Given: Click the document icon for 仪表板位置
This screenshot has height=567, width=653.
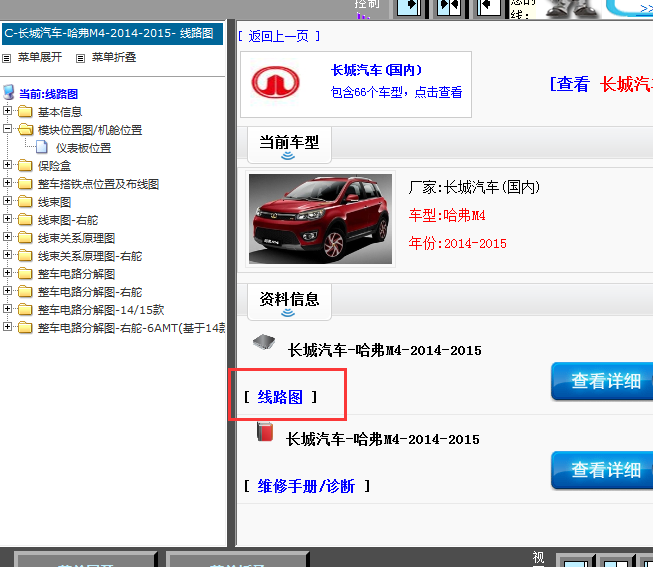Looking at the screenshot, I should coord(42,147).
